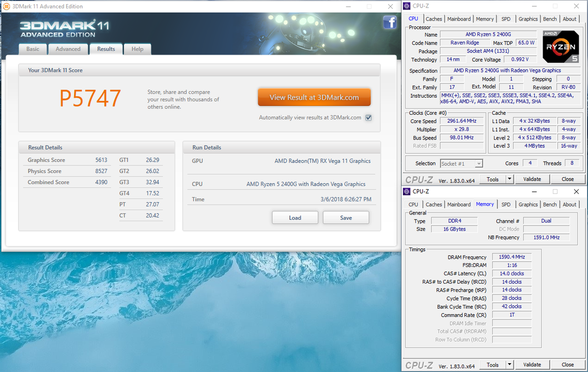
Task: Open SPD tab in top CPU-Z window
Action: tap(506, 19)
